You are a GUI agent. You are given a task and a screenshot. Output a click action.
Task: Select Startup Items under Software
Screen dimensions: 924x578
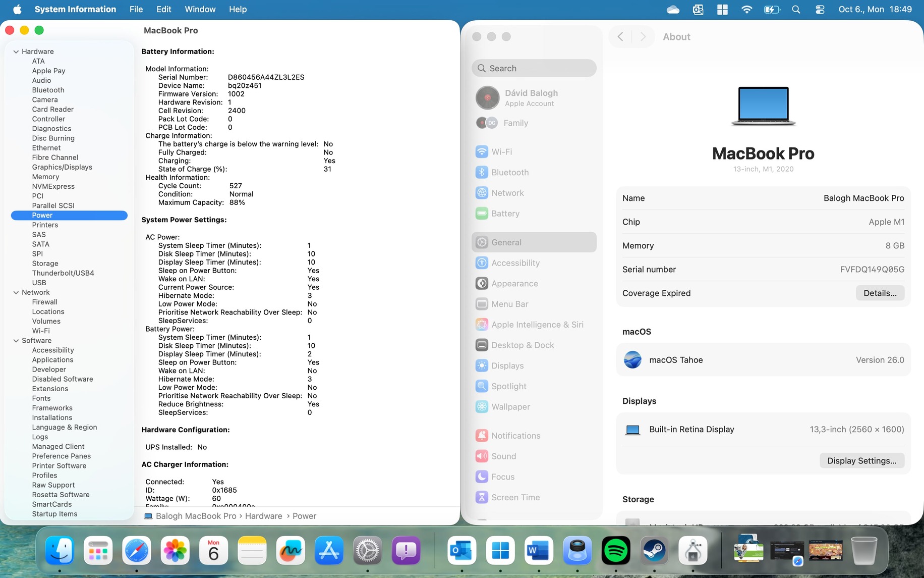[54, 514]
